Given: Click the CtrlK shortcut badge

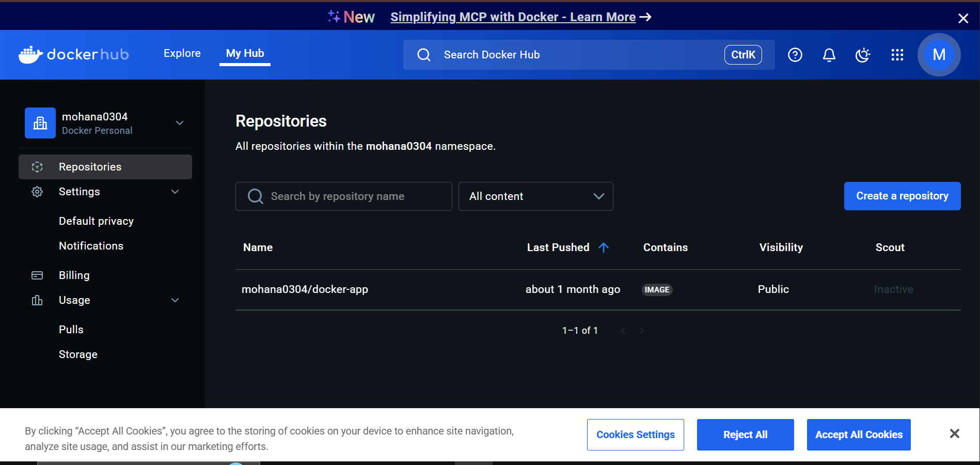Looking at the screenshot, I should (743, 55).
